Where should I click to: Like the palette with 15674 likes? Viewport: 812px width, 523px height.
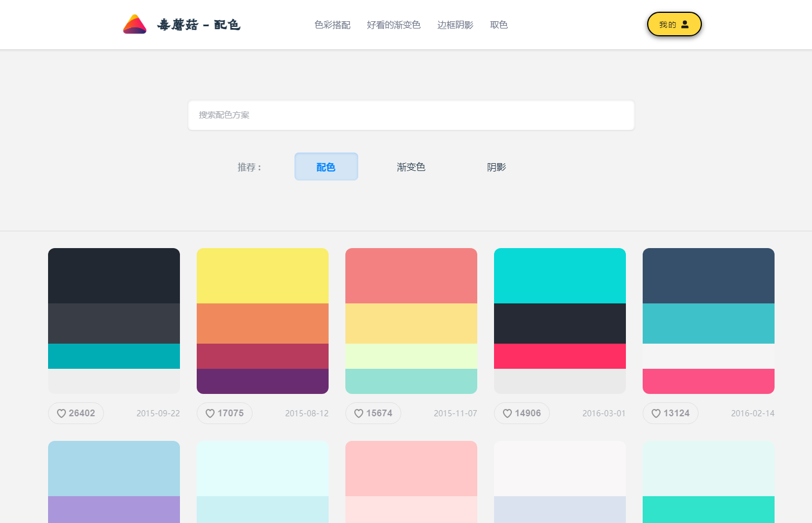click(373, 413)
